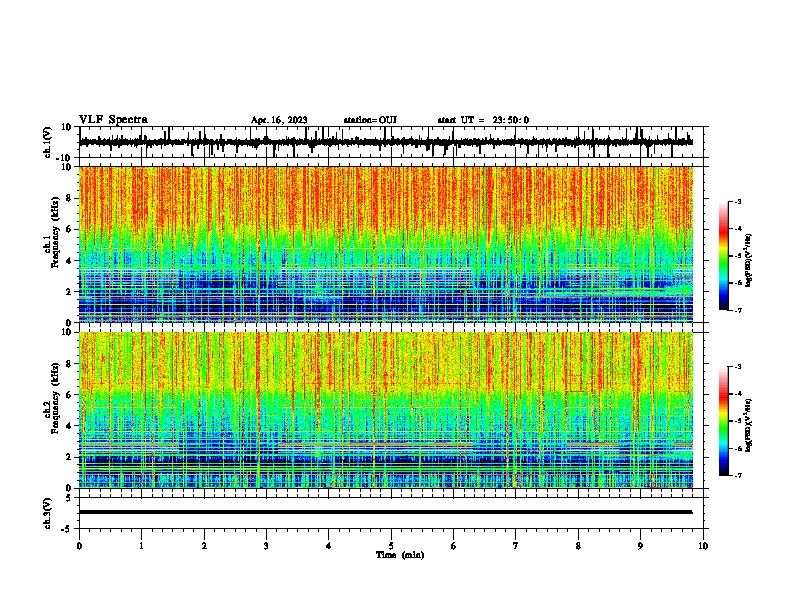Viewport: 792px width, 612px height.
Task: Click the "6" kHz tick on ch.1 spectrogram
Action: point(69,229)
